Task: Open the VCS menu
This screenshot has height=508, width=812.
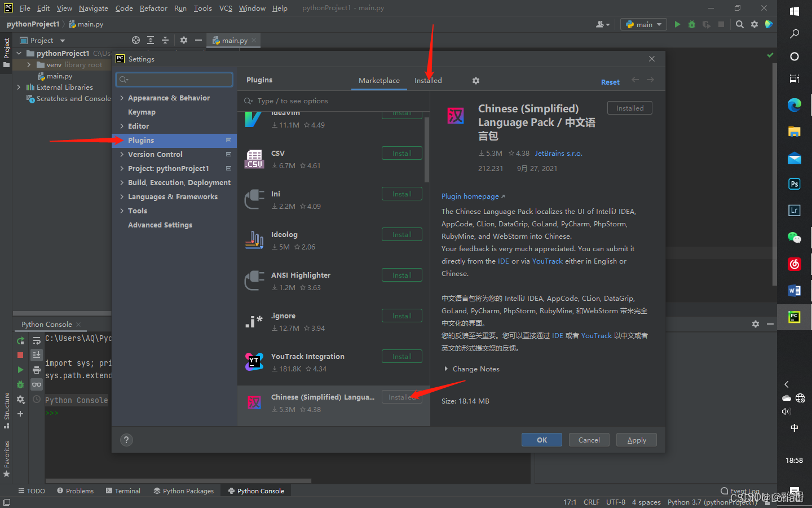Action: (x=226, y=8)
